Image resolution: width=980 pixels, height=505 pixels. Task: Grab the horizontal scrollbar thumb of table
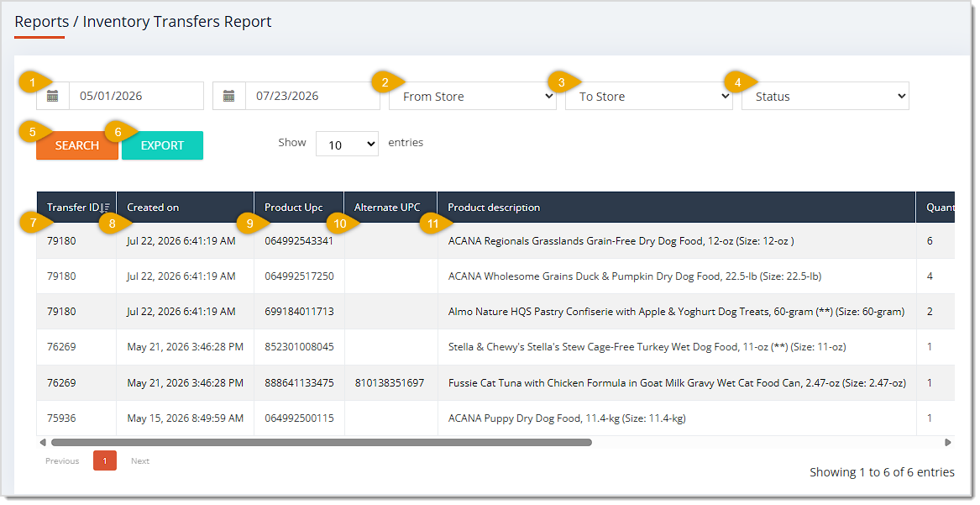pyautogui.click(x=322, y=443)
